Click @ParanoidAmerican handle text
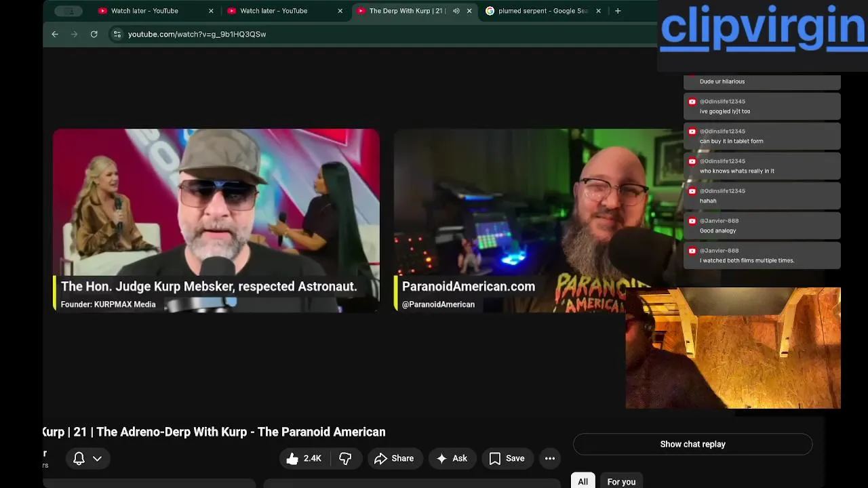This screenshot has width=868, height=488. click(438, 304)
